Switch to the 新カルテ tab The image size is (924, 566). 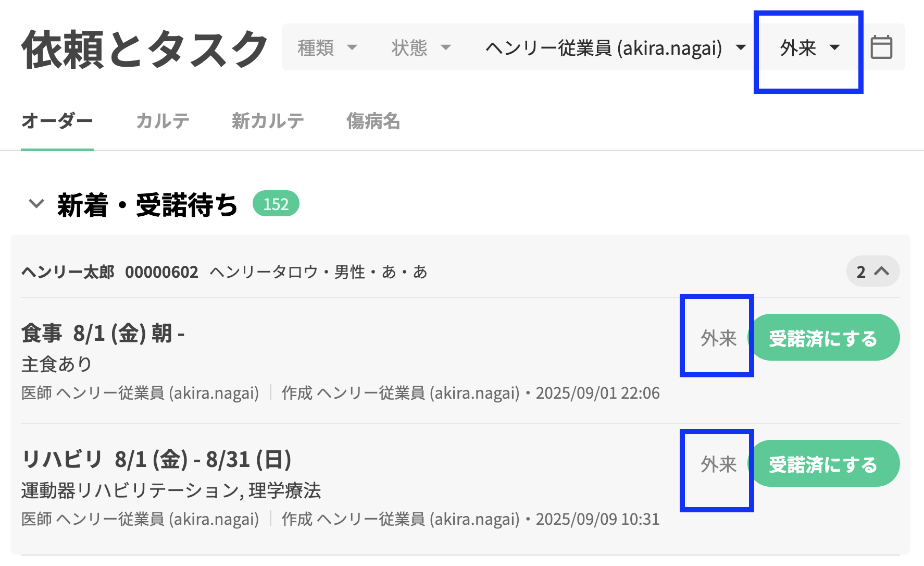tap(268, 121)
